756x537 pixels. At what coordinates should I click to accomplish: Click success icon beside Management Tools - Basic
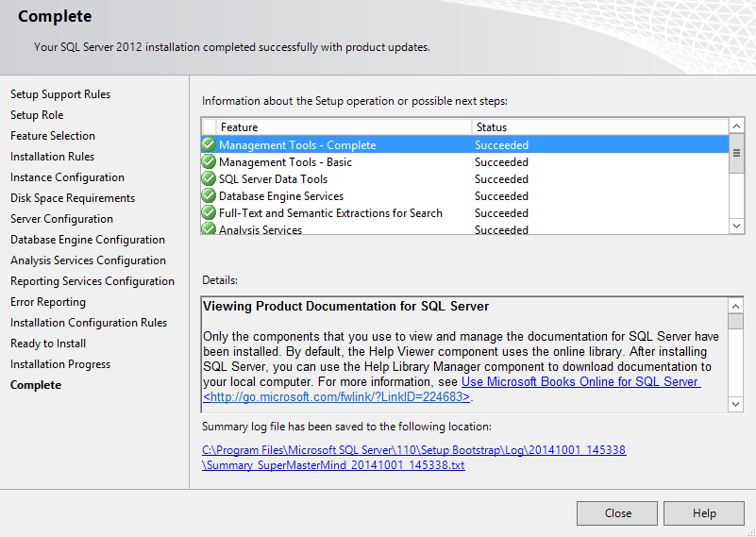[209, 162]
